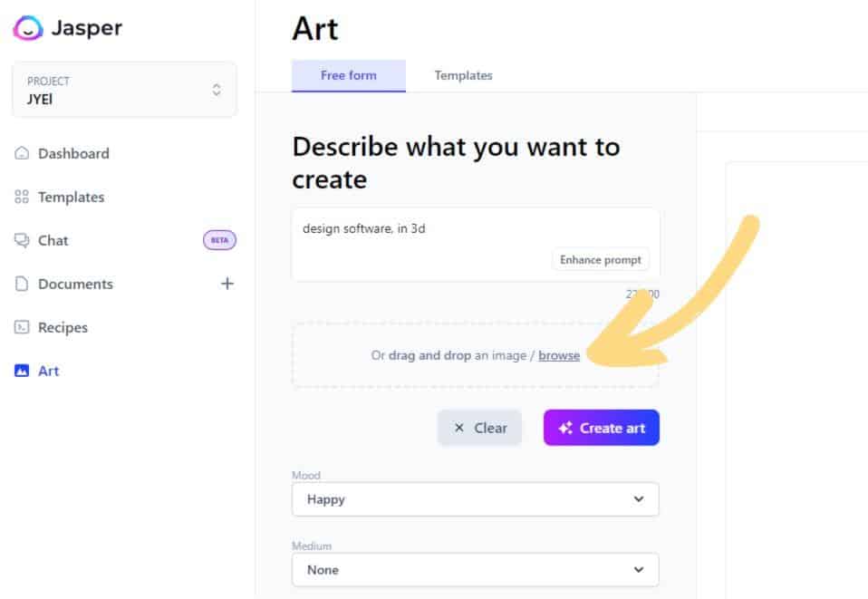Click the Jasper logo icon
This screenshot has height=599, width=868.
pyautogui.click(x=28, y=28)
